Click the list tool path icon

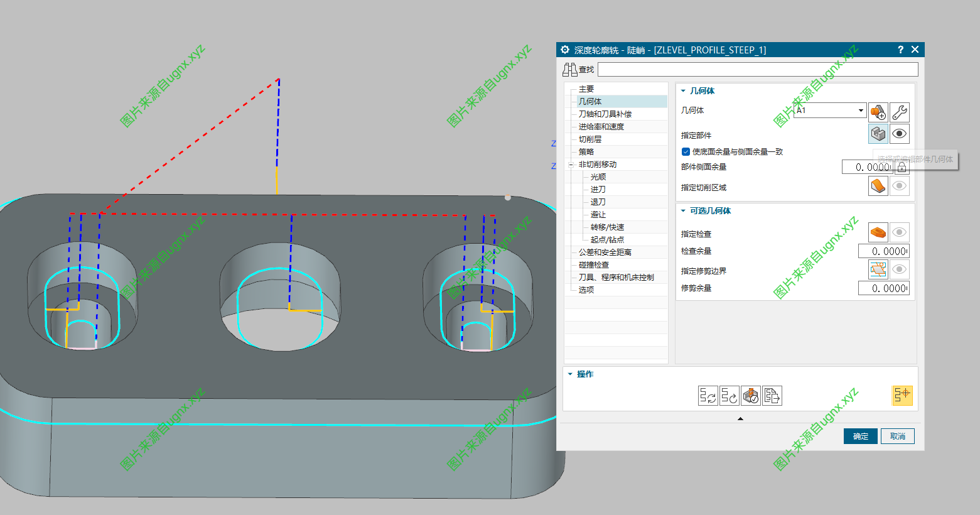click(772, 396)
